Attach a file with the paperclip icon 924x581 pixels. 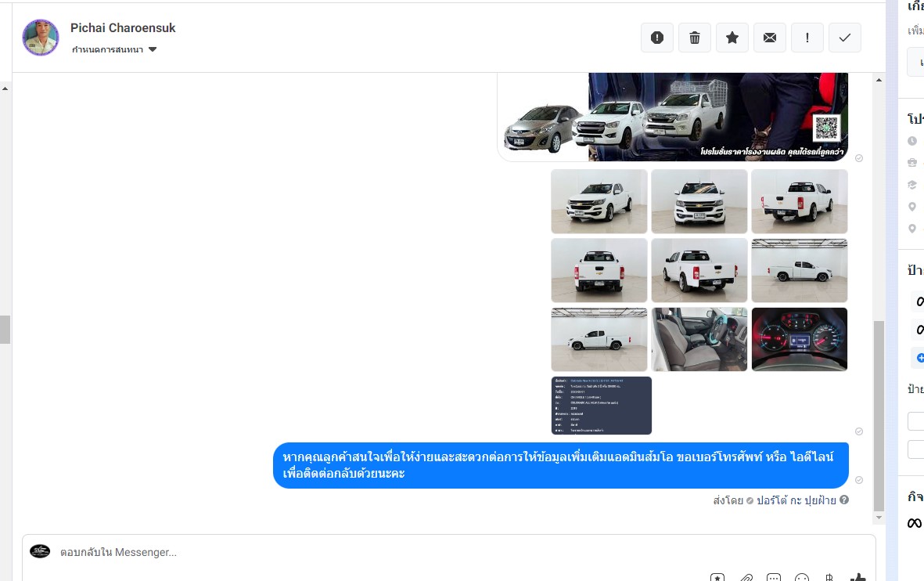(x=746, y=577)
